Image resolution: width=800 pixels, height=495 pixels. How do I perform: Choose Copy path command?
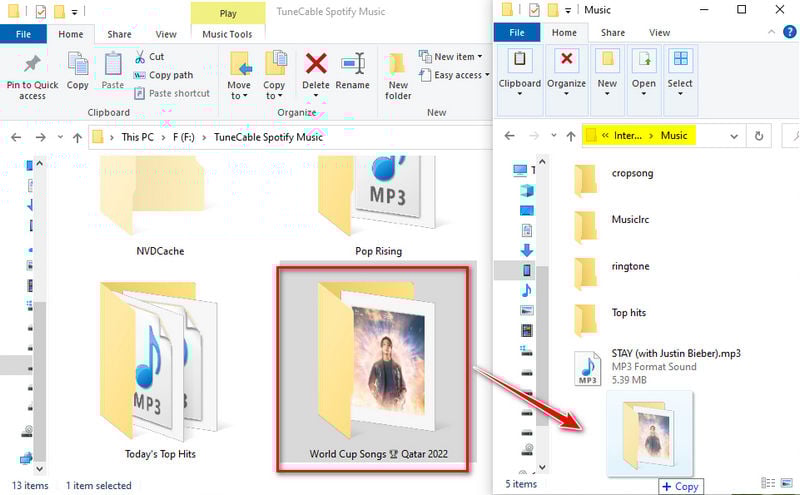pos(163,75)
